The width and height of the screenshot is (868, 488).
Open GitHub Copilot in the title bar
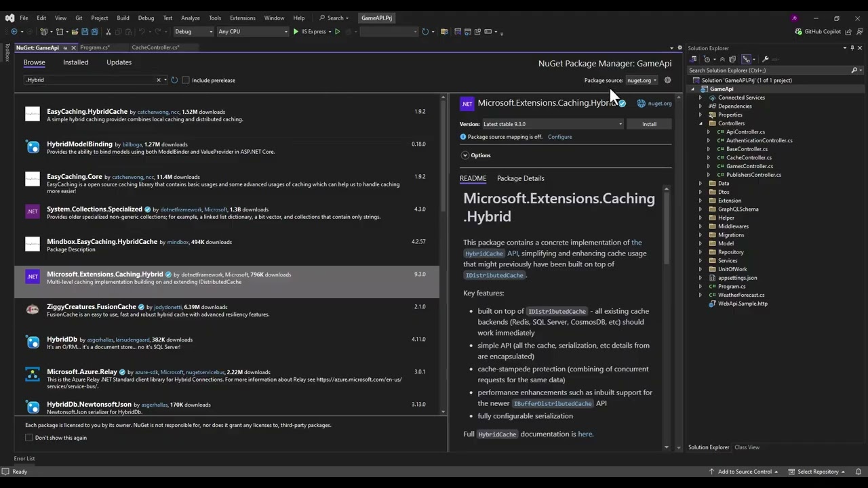click(x=818, y=32)
